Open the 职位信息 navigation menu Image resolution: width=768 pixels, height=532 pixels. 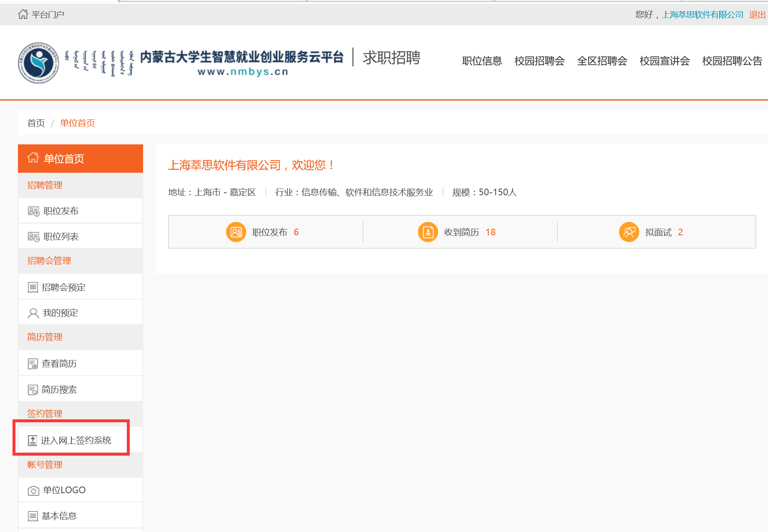coord(482,61)
